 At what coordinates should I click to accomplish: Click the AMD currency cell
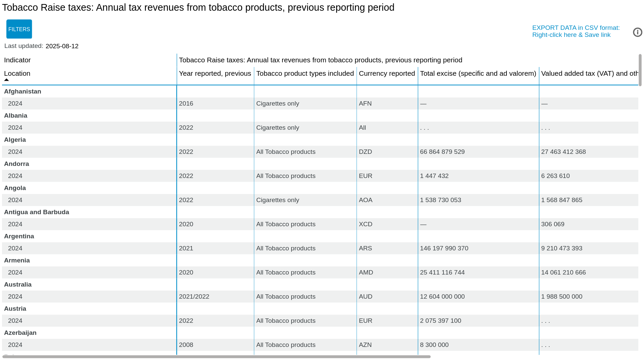click(x=366, y=273)
